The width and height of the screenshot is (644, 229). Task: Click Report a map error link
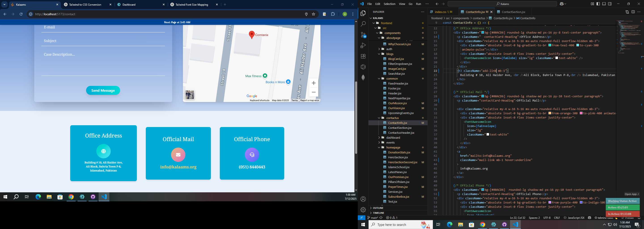coord(309,100)
